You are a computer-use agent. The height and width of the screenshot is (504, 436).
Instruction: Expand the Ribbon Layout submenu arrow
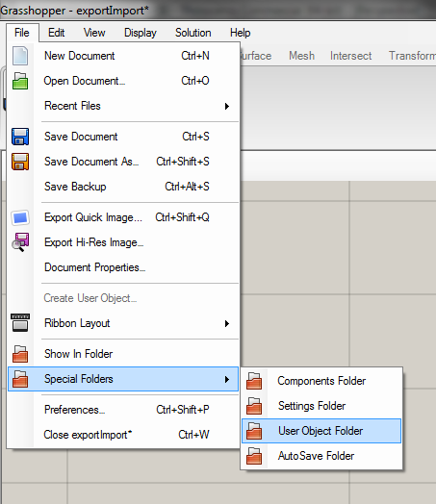(227, 323)
